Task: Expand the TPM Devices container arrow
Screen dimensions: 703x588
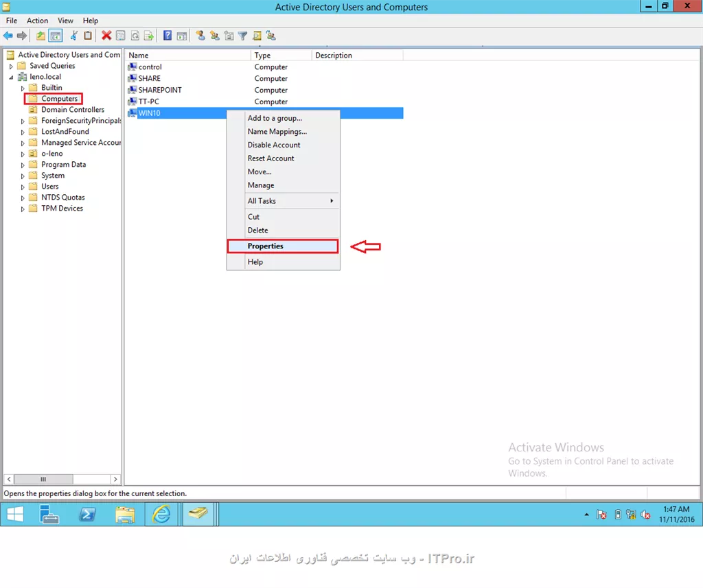Action: [x=23, y=209]
